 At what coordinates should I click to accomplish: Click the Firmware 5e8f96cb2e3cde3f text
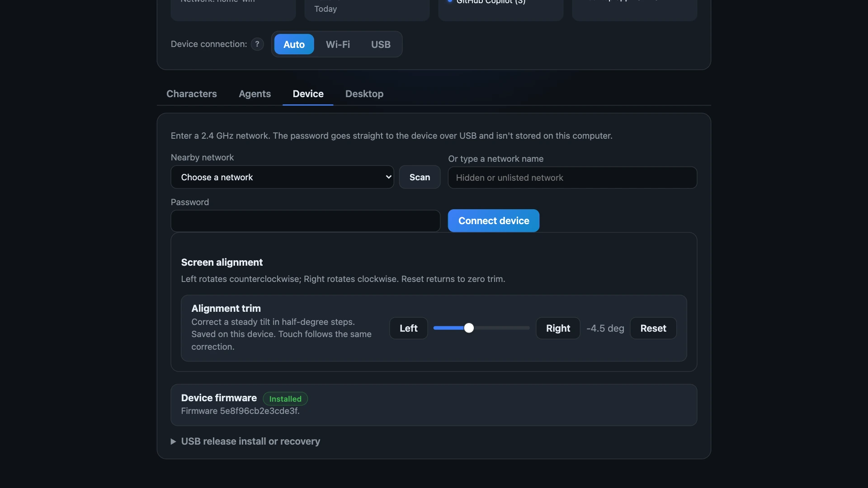(x=241, y=411)
